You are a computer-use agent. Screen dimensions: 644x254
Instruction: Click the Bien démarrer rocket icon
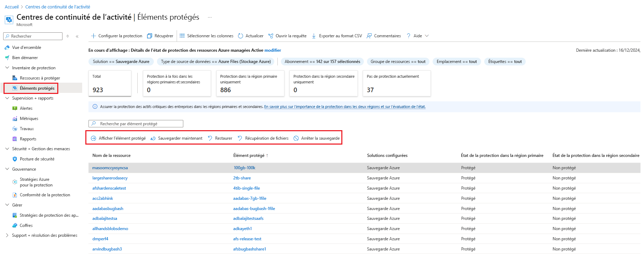(7, 58)
